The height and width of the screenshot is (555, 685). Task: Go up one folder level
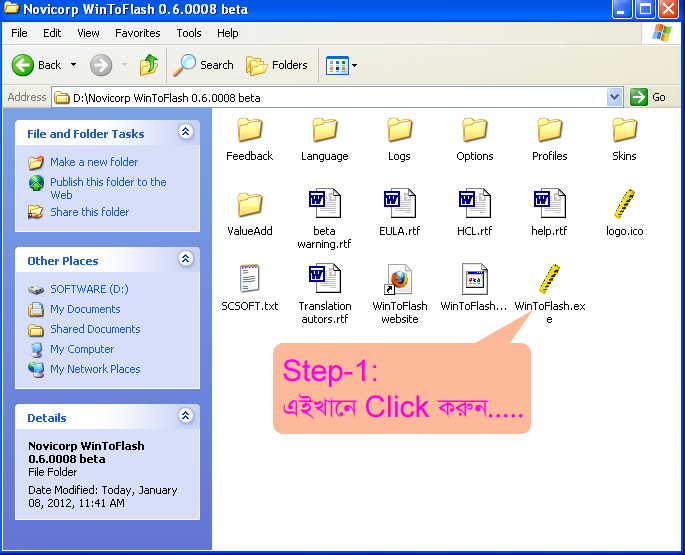tap(149, 65)
